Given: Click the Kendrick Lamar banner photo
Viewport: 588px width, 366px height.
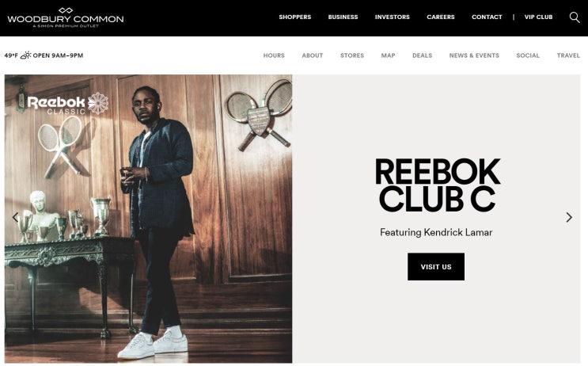Looking at the screenshot, I should [x=148, y=219].
